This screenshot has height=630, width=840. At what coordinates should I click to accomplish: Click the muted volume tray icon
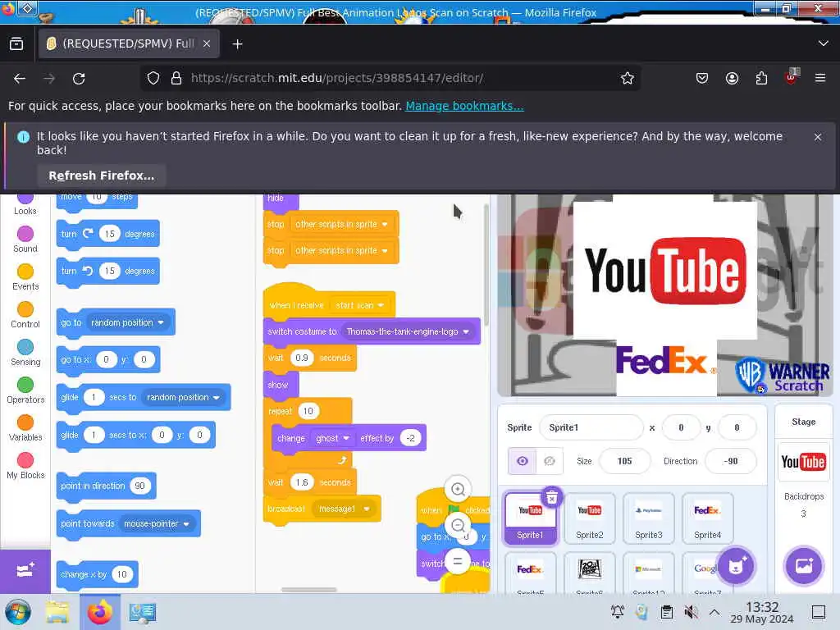(x=691, y=612)
